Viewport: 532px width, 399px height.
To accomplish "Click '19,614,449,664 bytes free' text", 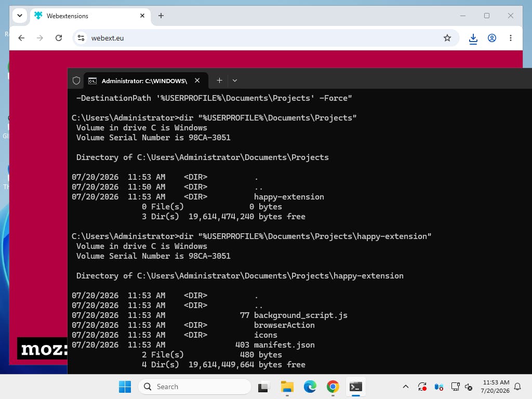I will (x=247, y=364).
